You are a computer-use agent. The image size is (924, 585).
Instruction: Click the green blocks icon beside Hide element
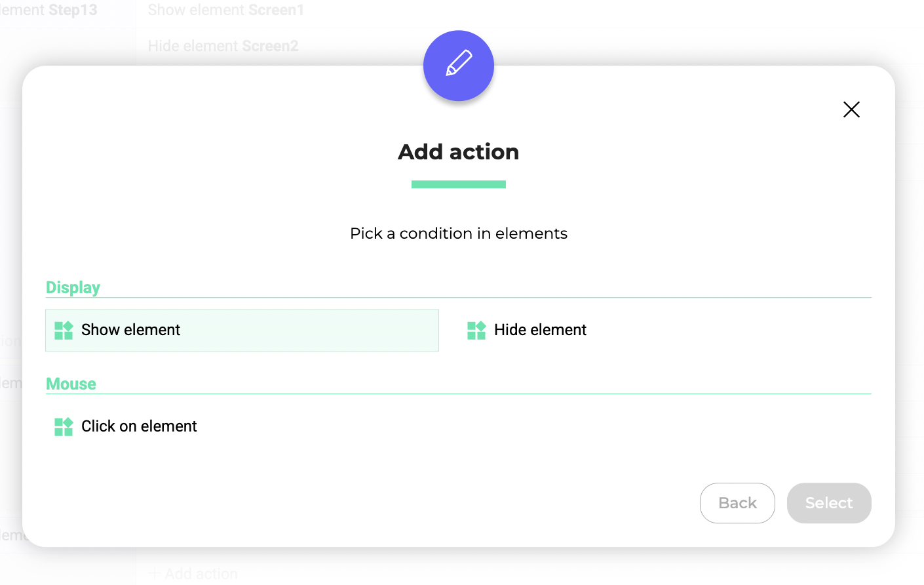click(476, 331)
